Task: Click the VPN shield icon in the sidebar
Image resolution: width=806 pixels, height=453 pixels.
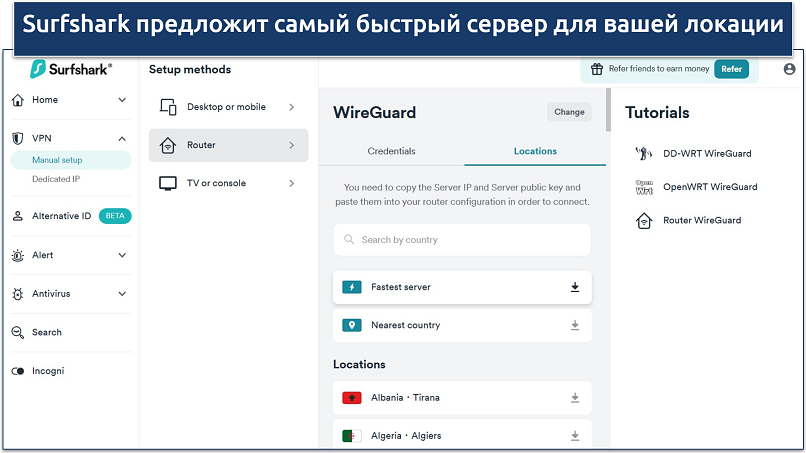Action: (18, 138)
